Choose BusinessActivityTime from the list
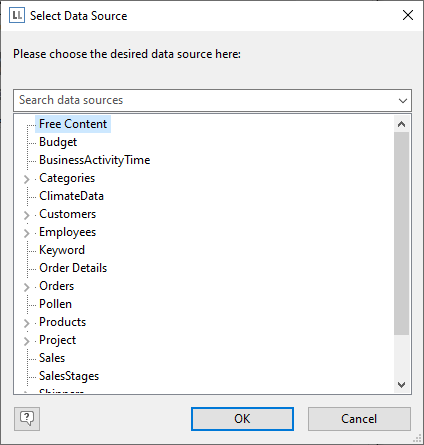Viewport: 424px width, 445px height. 95,160
